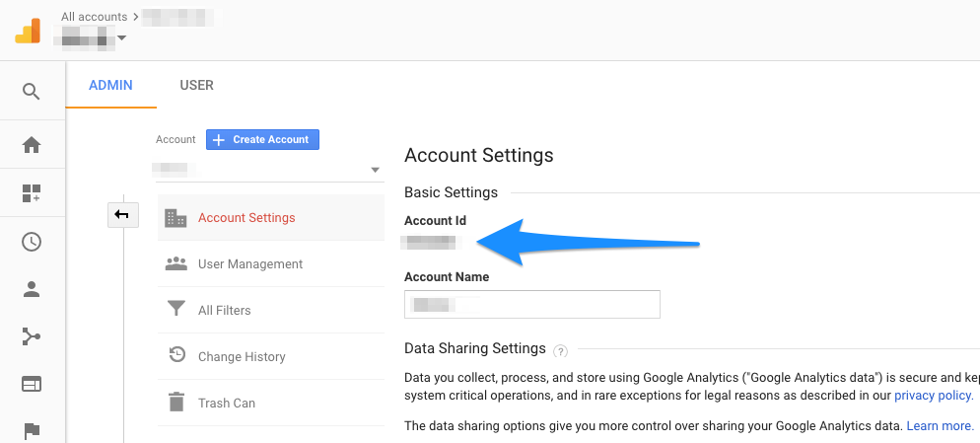Open Conversions flag icon in sidebar
980x443 pixels.
coord(32,429)
